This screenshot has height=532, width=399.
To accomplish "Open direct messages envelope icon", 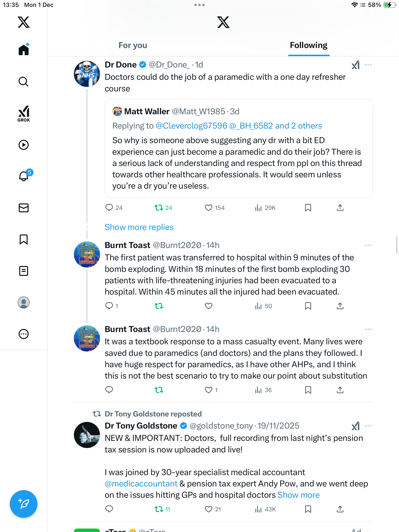I will pyautogui.click(x=24, y=208).
